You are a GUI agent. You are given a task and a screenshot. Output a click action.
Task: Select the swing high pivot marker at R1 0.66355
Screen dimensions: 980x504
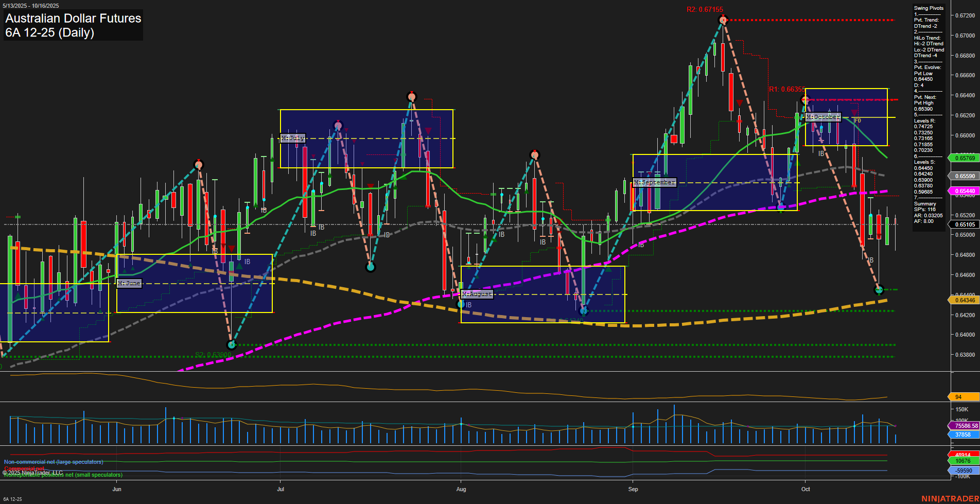click(x=806, y=99)
